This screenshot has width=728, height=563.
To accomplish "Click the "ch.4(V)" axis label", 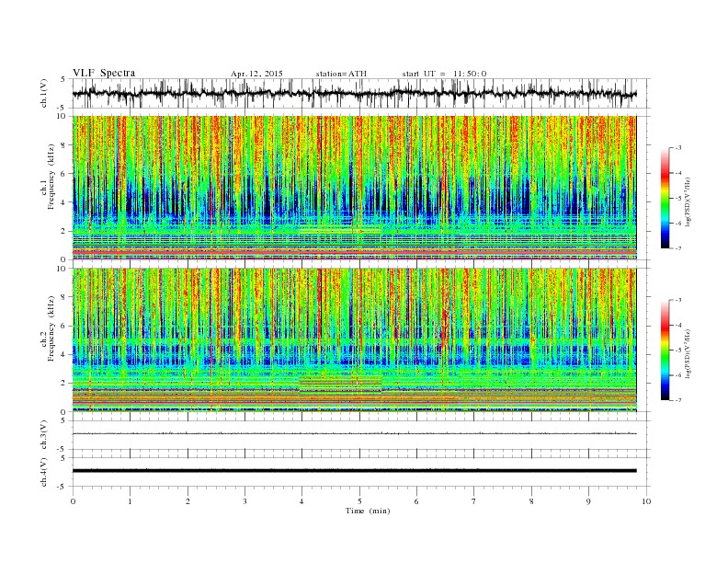I will 44,472.
